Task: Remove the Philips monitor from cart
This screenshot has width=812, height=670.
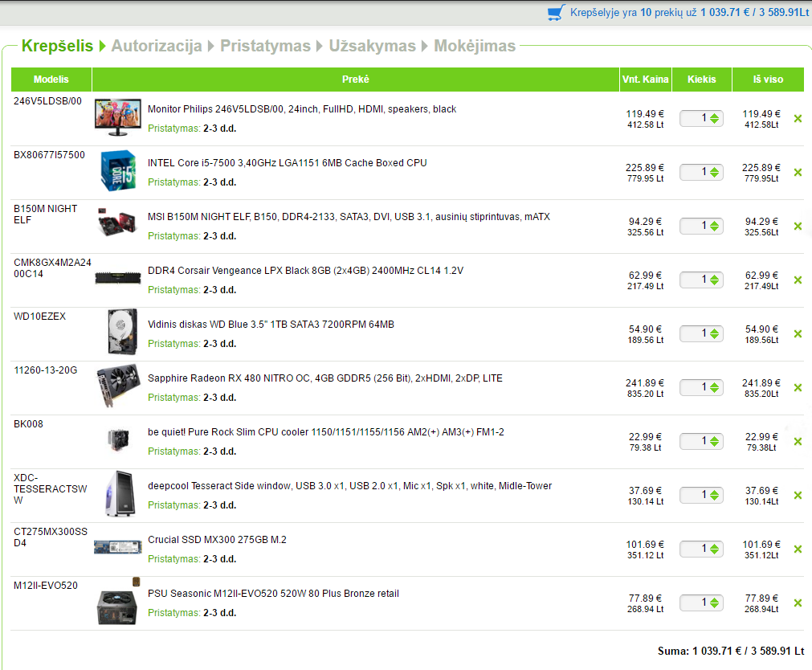Action: 798,119
